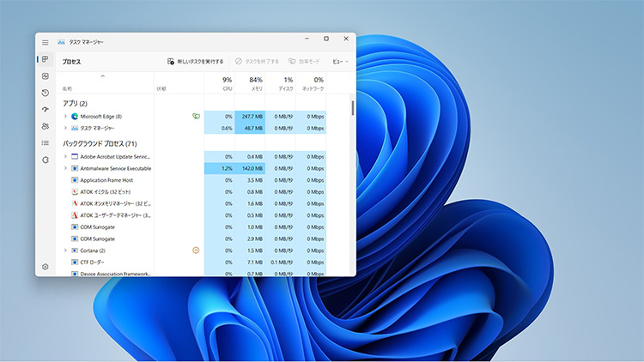The image size is (644, 362).
Task: Click 新しいタスクを実行する button
Action: [196, 62]
